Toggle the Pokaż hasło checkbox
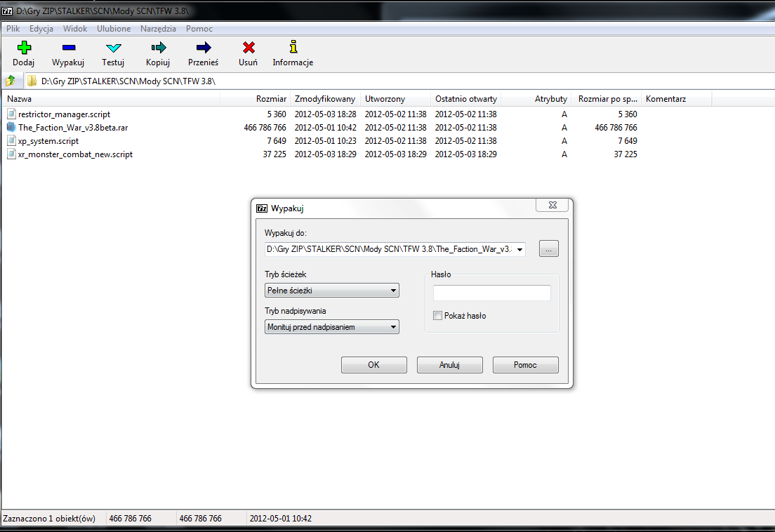The width and height of the screenshot is (775, 532). (437, 316)
